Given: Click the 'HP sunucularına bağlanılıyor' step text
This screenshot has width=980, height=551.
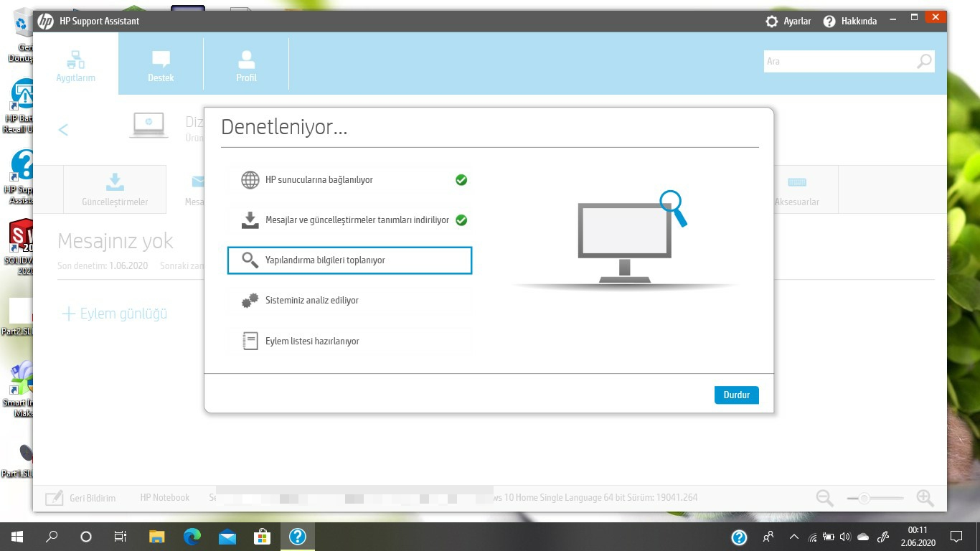Looking at the screenshot, I should coord(319,180).
